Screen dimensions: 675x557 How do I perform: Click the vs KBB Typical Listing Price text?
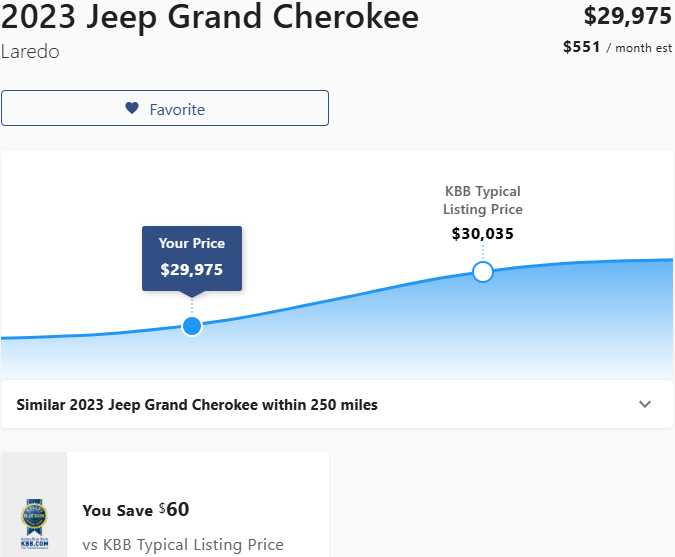pos(183,545)
